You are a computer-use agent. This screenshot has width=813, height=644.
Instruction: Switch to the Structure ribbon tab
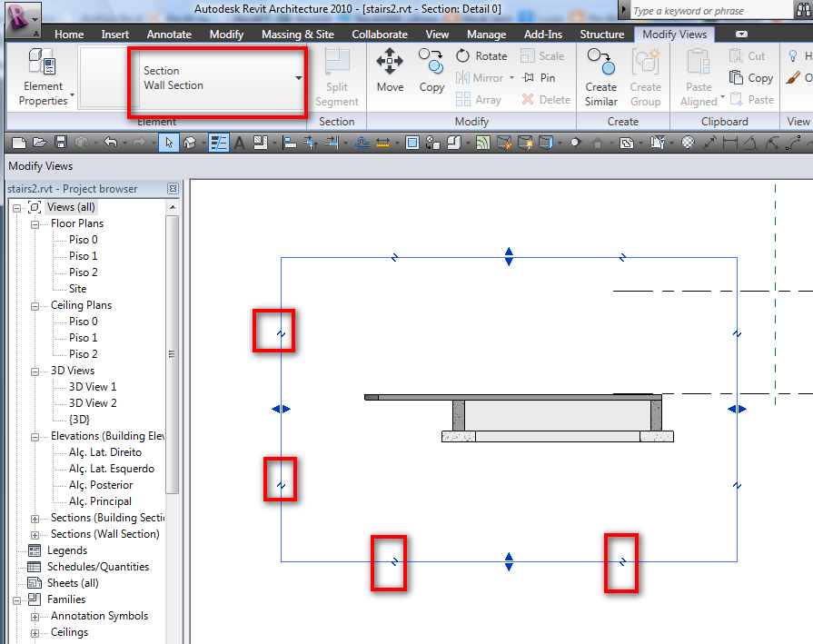tap(602, 35)
